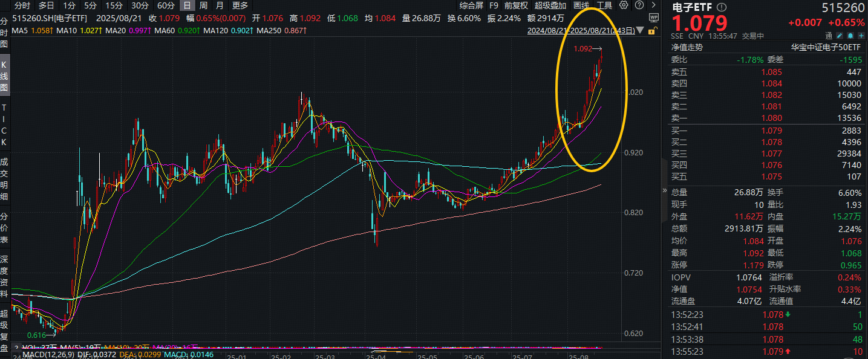The height and width of the screenshot is (359, 868).
Task: Click the right arrow icon in toolbar
Action: pos(653,5)
